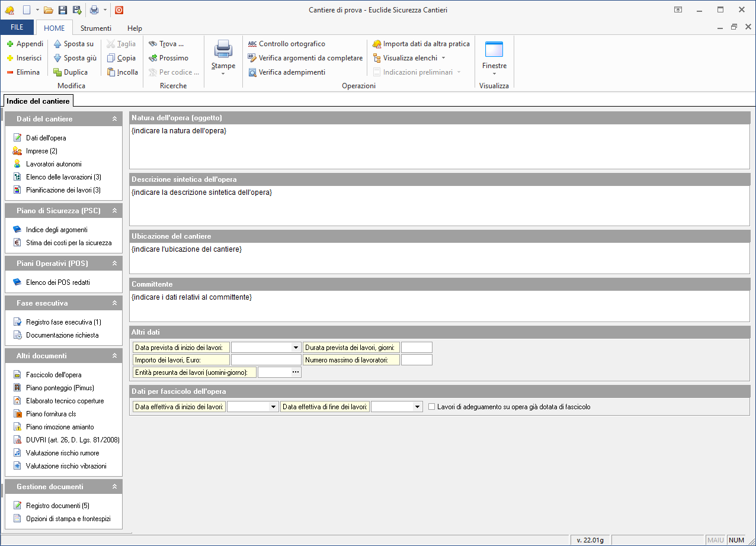The height and width of the screenshot is (546, 756).
Task: Click Verifica adempimenti in the ribbon
Action: pos(291,72)
